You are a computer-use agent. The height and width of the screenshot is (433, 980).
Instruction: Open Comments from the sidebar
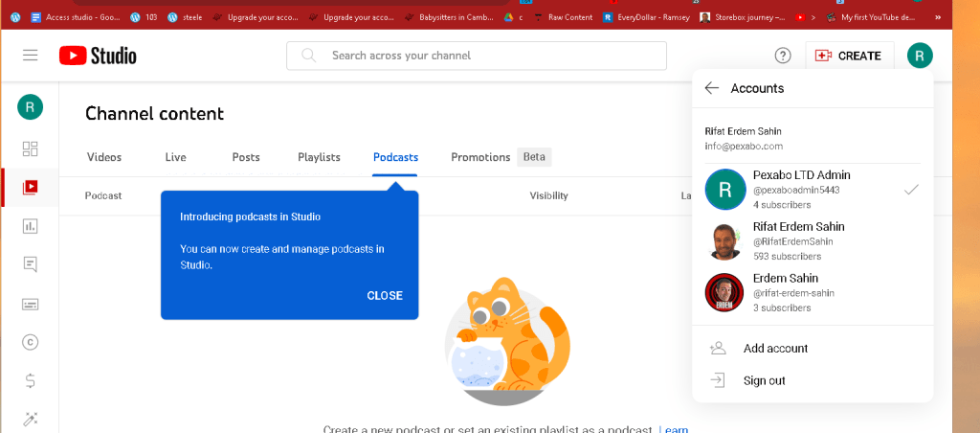coord(30,264)
